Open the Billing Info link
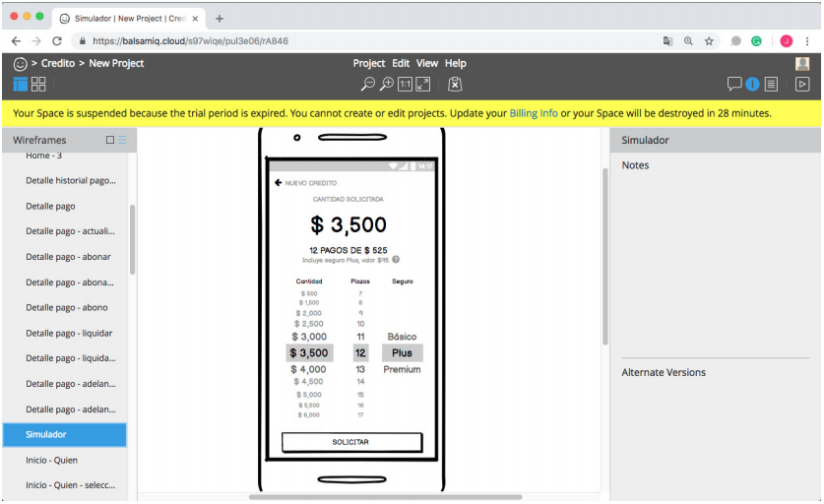This screenshot has height=504, width=824. [534, 113]
